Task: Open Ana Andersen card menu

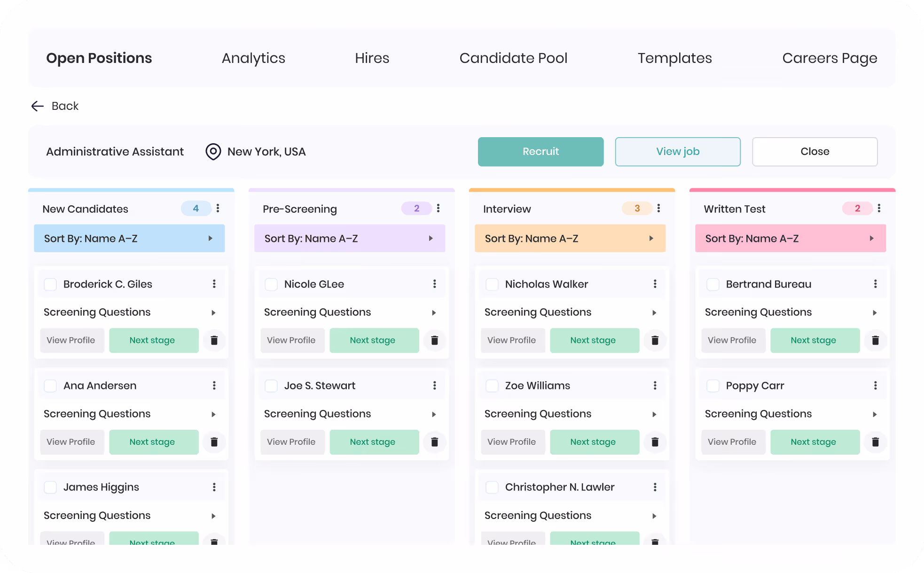Action: click(x=214, y=386)
